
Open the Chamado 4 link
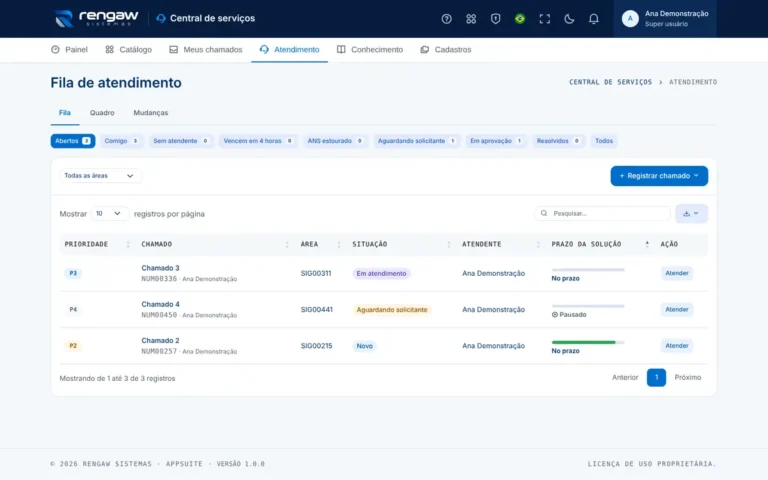point(160,304)
